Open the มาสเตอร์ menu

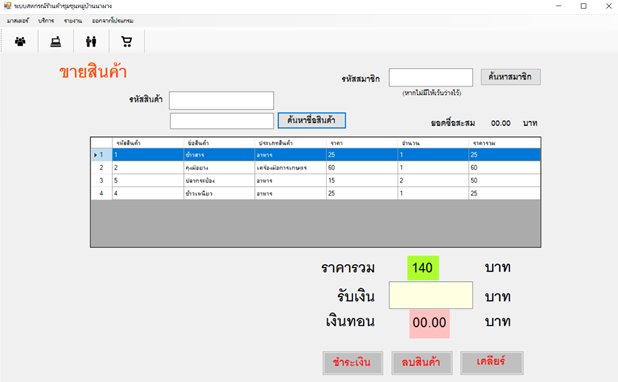point(18,20)
